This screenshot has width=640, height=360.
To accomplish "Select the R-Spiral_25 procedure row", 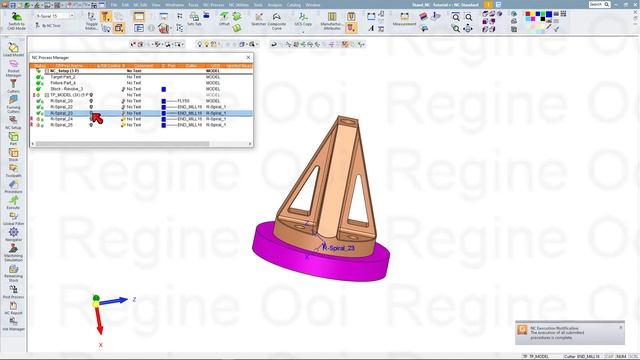I will pos(141,125).
